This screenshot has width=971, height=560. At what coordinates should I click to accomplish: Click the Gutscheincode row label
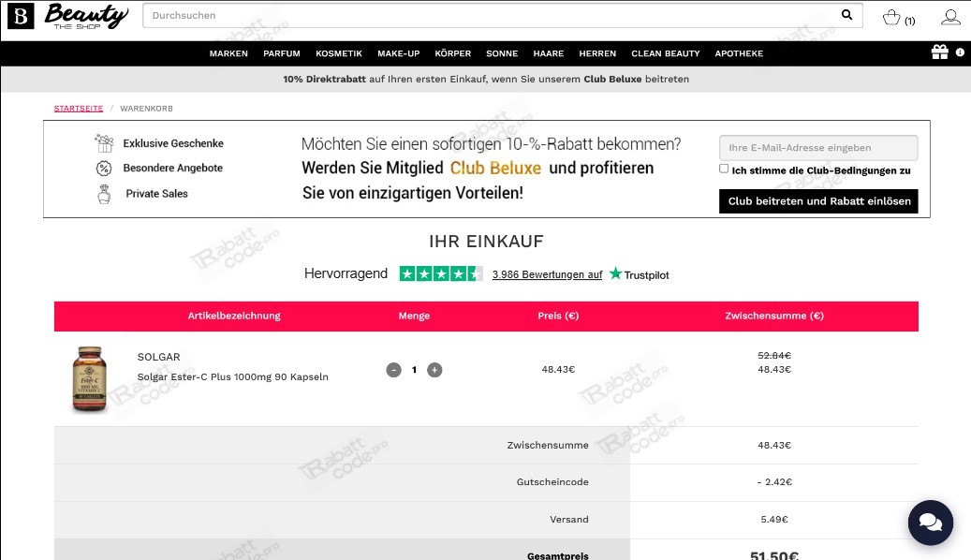coord(552,482)
